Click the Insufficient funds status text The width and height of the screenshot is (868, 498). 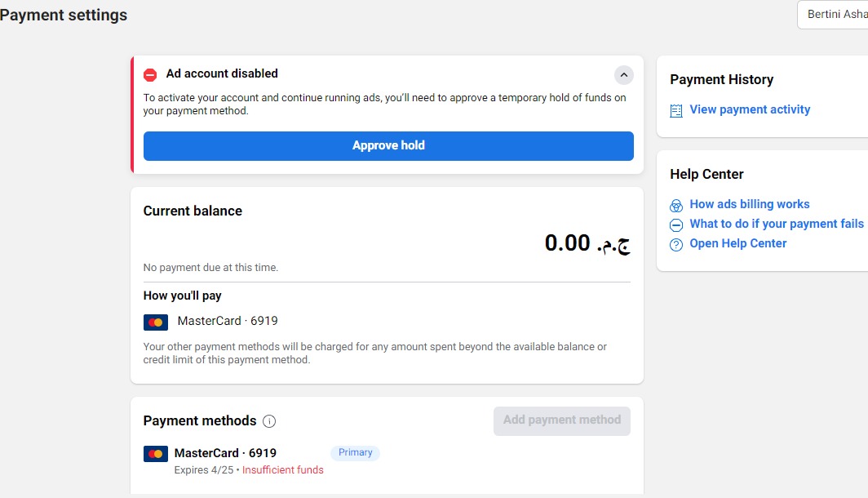point(283,469)
